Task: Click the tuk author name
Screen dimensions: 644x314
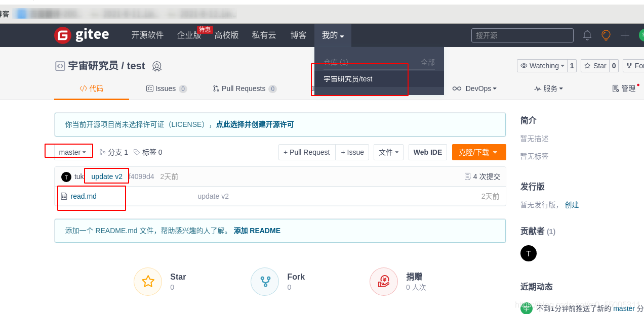Action: [79, 176]
